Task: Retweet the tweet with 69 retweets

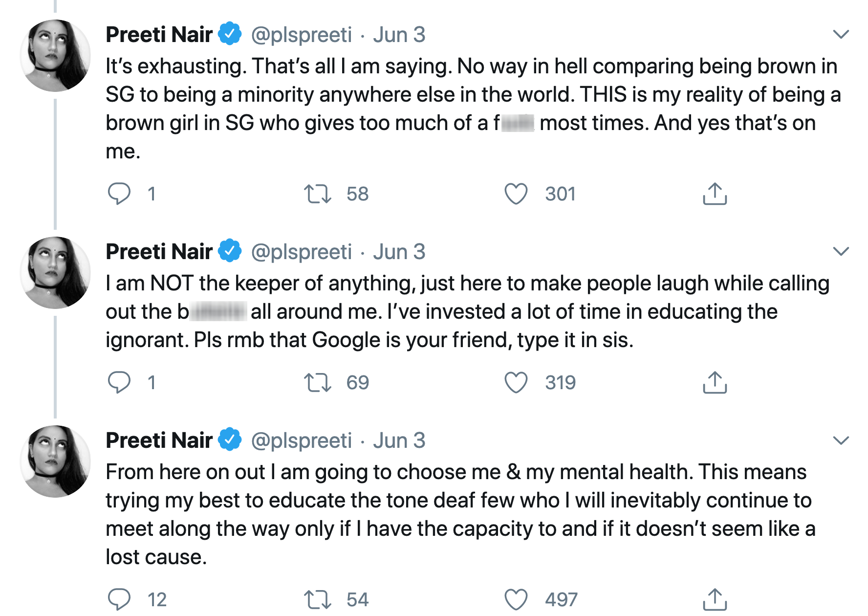Action: pos(318,382)
